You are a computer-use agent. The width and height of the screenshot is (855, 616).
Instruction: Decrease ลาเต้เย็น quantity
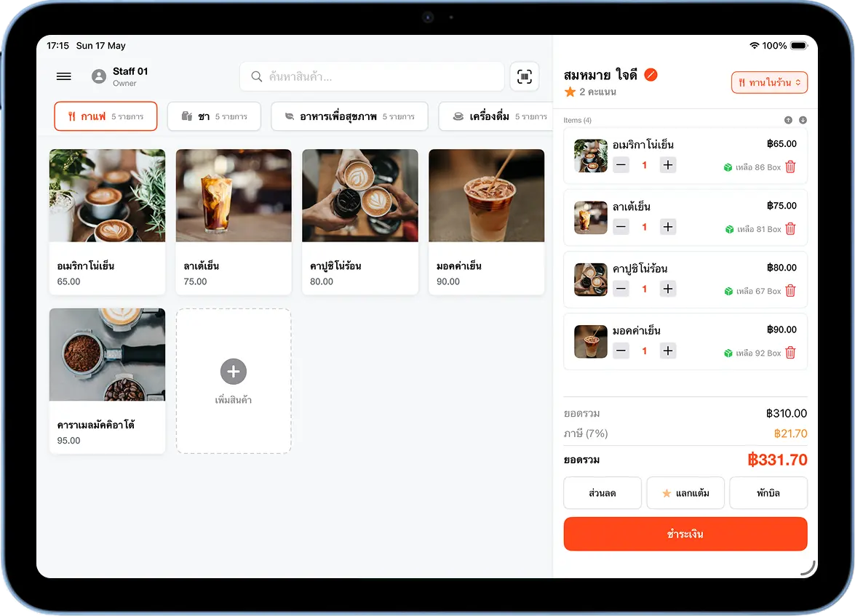621,227
